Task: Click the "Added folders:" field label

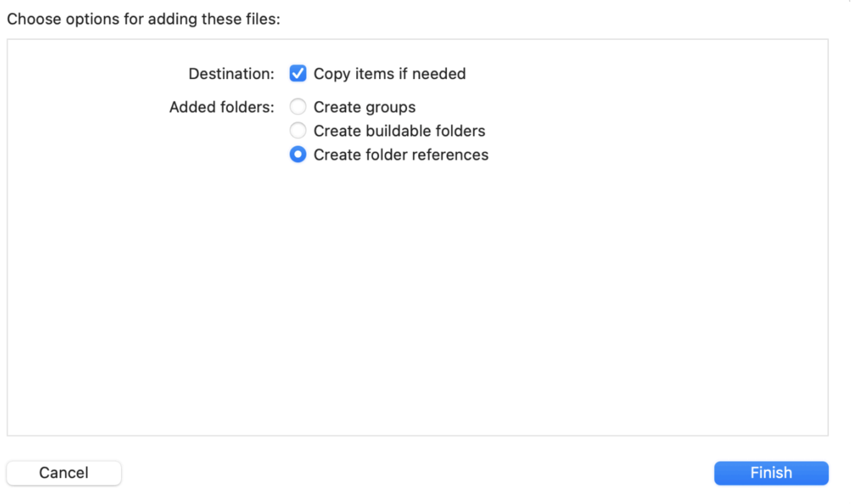Action: 222,107
